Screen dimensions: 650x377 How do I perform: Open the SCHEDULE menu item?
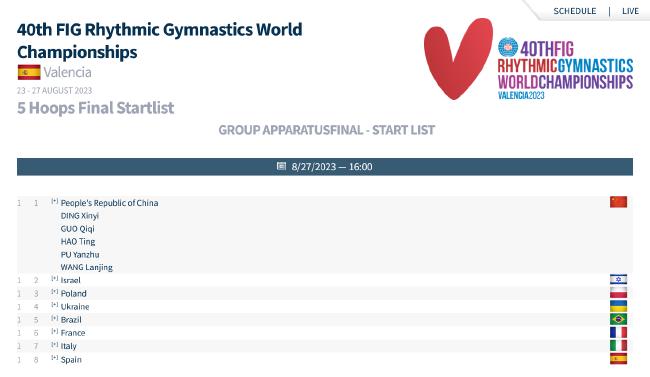click(x=575, y=11)
